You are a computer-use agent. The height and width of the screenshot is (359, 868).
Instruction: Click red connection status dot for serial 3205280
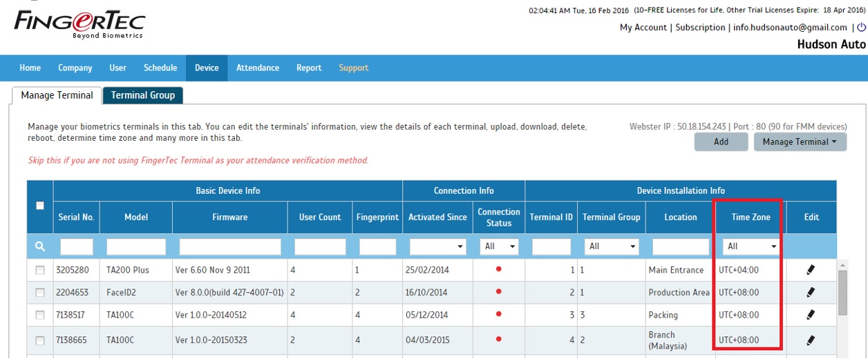[498, 270]
